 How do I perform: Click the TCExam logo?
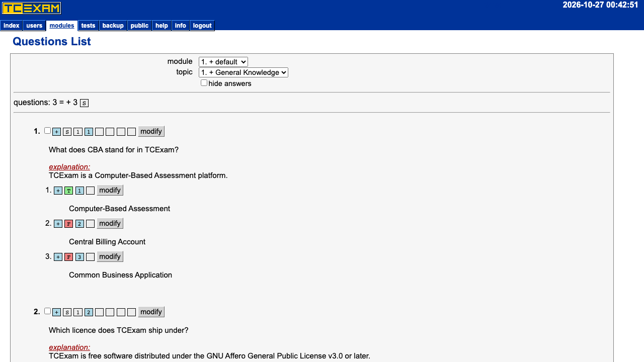[x=32, y=8]
